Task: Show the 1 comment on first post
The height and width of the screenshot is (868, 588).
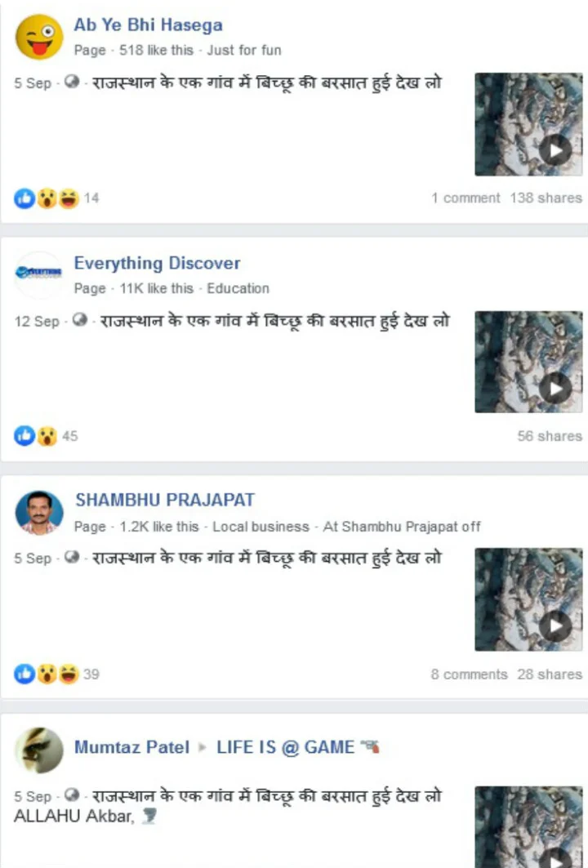Action: point(465,198)
